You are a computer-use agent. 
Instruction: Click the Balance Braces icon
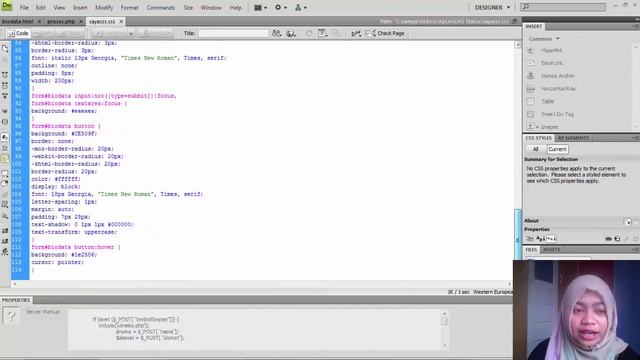coord(5,122)
